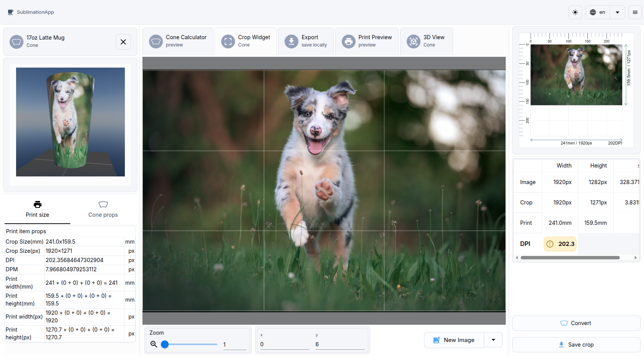Open the hamburger menu
Viewport: 644px width, 357px height.
(x=635, y=12)
